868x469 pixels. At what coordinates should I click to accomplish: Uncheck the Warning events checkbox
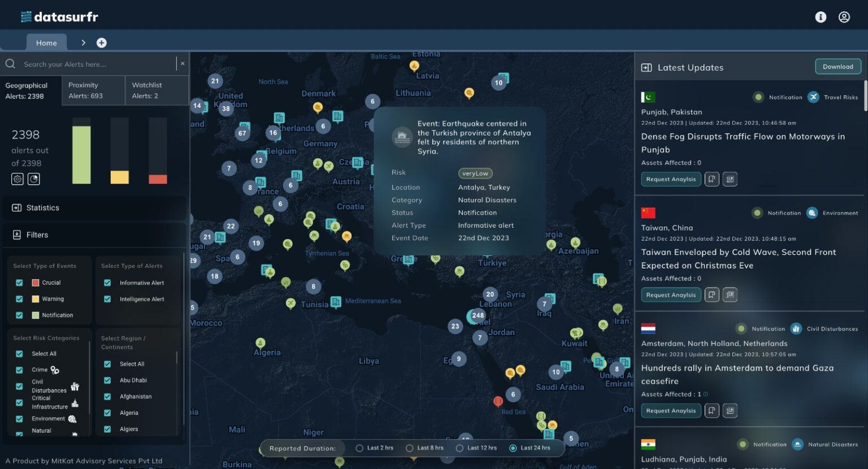[x=19, y=299]
